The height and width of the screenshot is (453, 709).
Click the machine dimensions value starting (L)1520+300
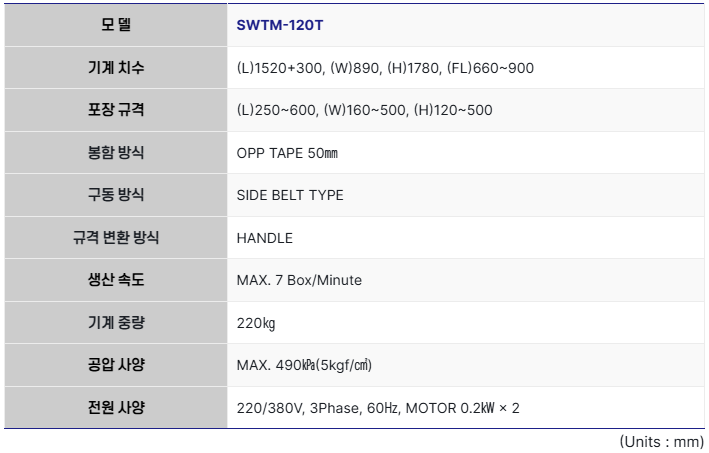[385, 68]
